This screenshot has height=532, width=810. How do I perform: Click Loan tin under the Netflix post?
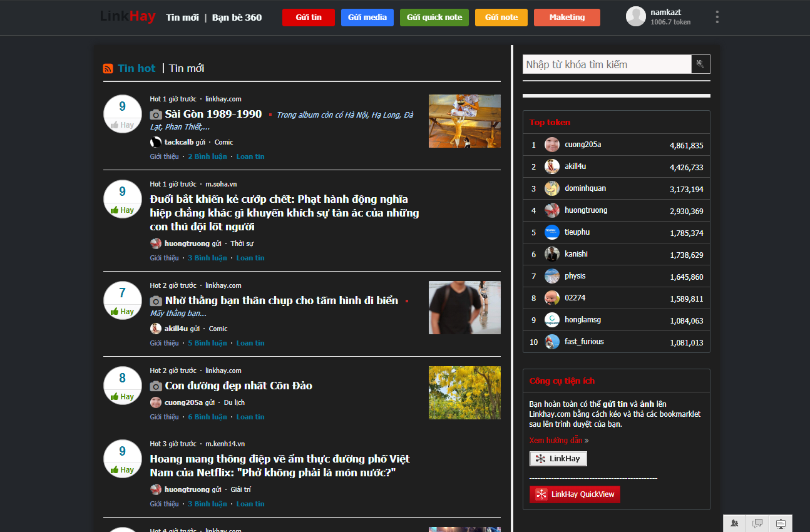250,504
